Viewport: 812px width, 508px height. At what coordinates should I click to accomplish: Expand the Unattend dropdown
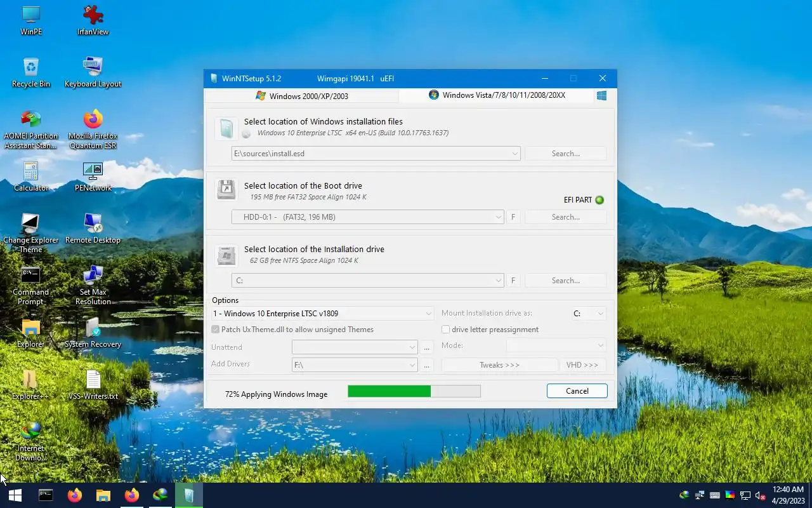(412, 347)
